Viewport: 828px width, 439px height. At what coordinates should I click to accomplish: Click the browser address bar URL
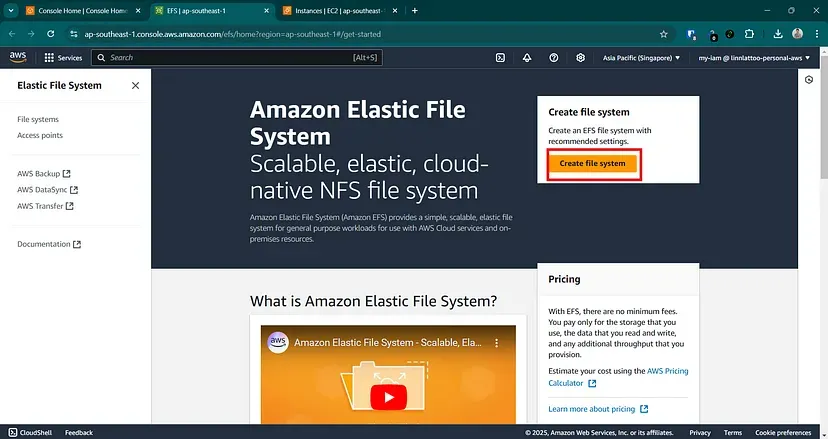click(232, 34)
